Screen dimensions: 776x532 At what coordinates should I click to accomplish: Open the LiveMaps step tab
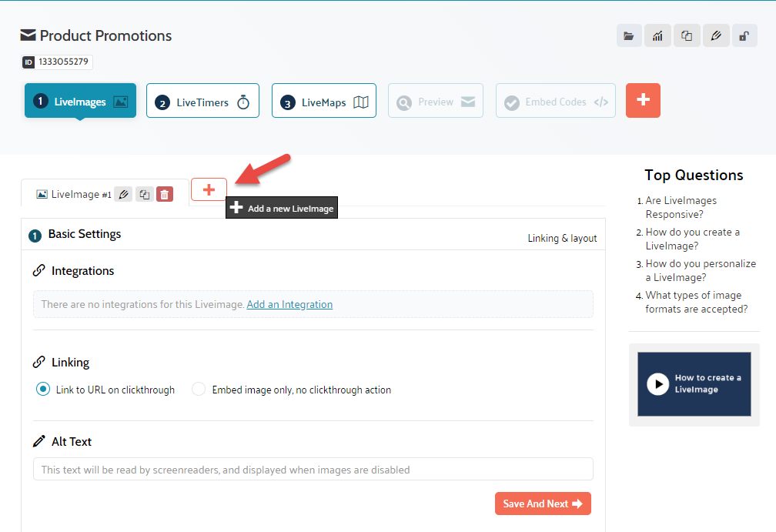point(324,102)
